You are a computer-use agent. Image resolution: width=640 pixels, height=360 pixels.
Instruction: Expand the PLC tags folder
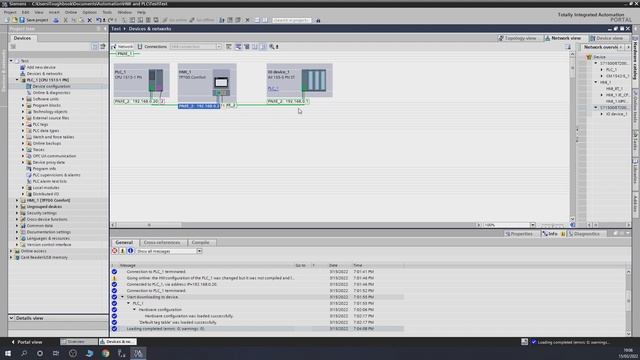click(x=23, y=124)
